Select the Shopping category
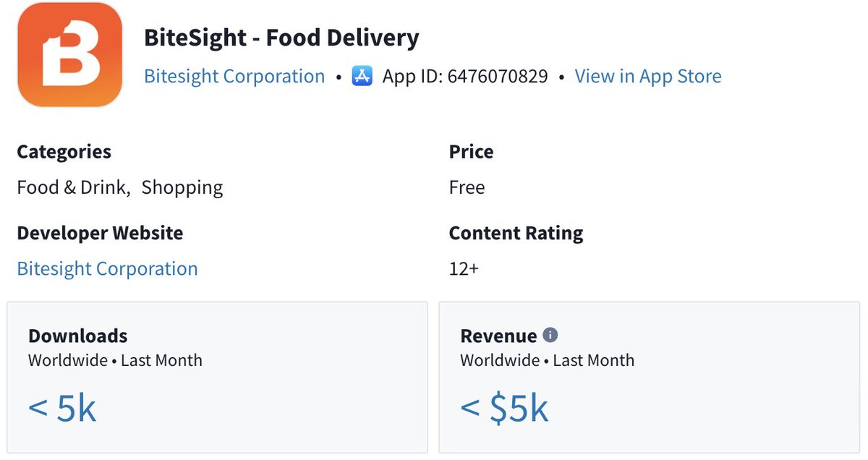 pyautogui.click(x=182, y=187)
